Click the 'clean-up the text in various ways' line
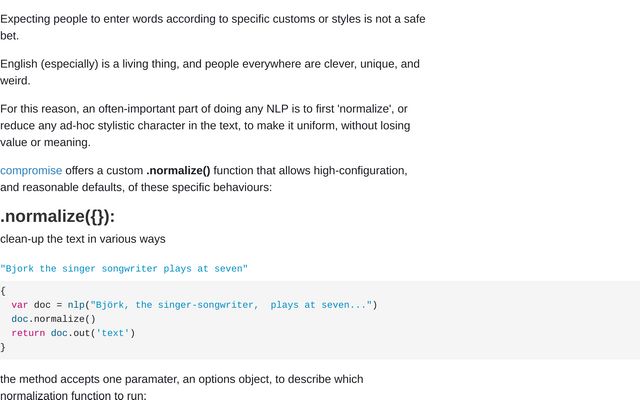The height and width of the screenshot is (400, 640). click(x=83, y=239)
